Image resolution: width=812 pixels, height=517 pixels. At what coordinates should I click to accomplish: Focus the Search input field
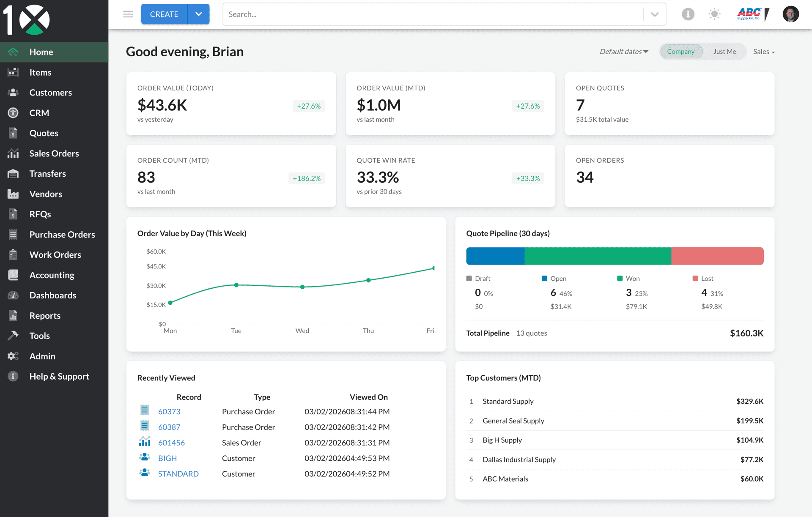coord(433,14)
